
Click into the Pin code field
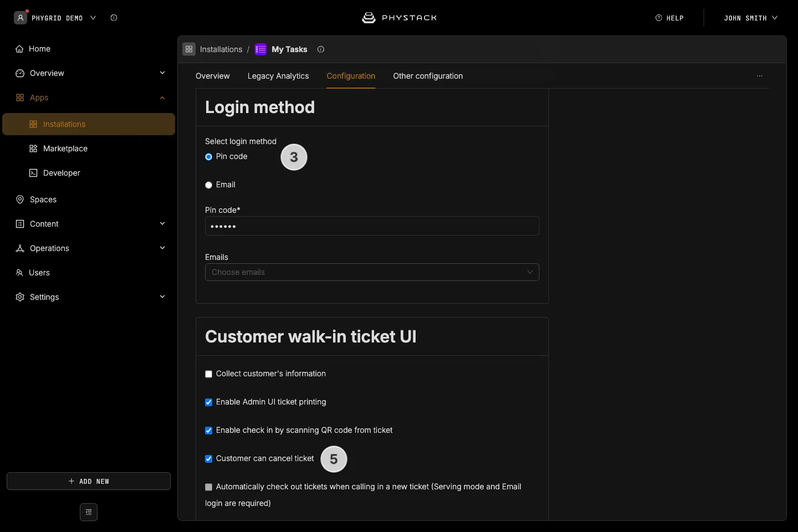(372, 226)
